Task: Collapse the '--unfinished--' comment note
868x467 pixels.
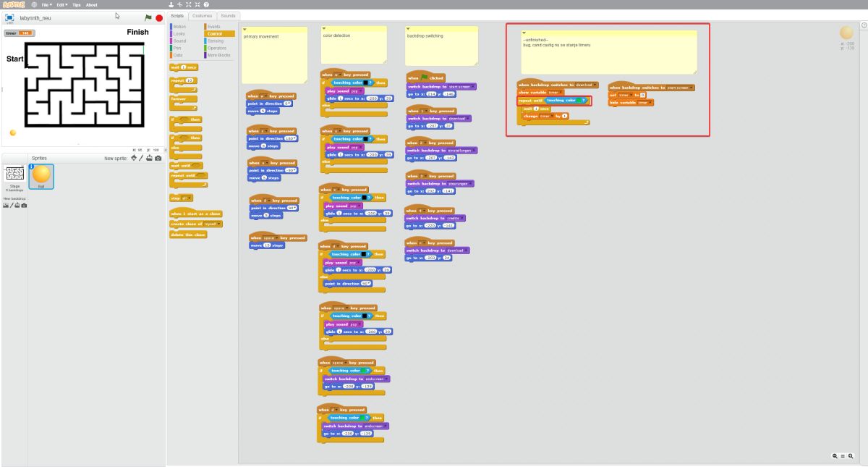Action: pyautogui.click(x=525, y=33)
